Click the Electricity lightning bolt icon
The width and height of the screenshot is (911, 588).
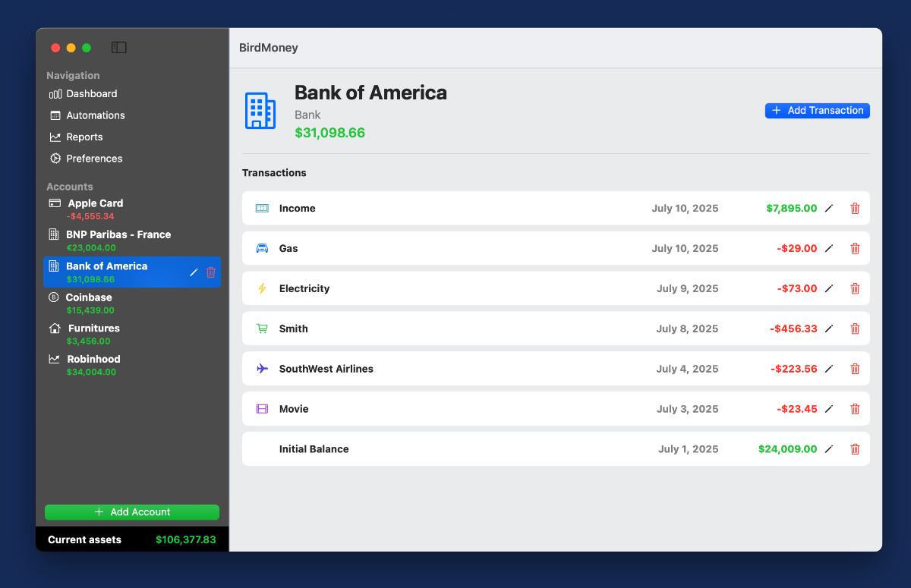coord(262,288)
